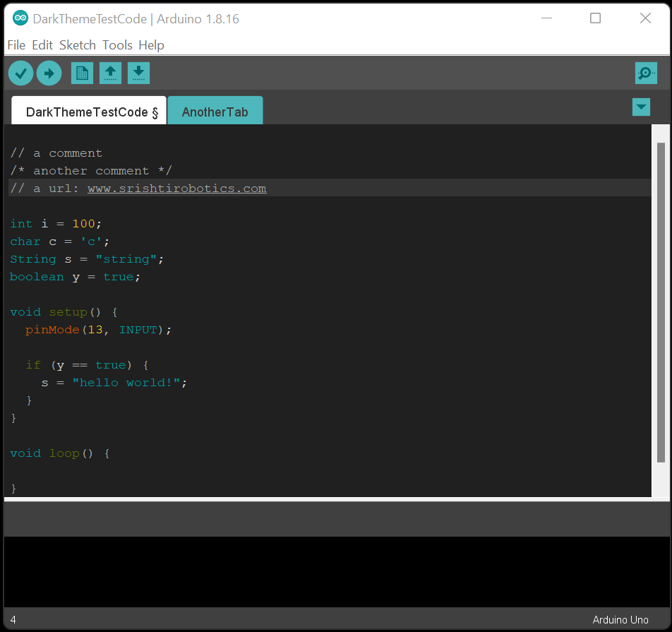
Task: Click the 'if (y == true) {' line
Action: (87, 365)
